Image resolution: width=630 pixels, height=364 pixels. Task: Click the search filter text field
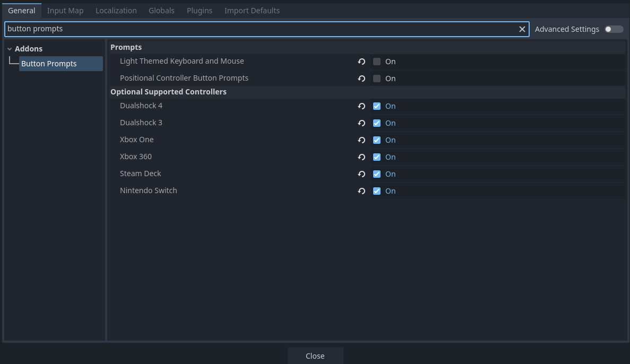pyautogui.click(x=261, y=29)
